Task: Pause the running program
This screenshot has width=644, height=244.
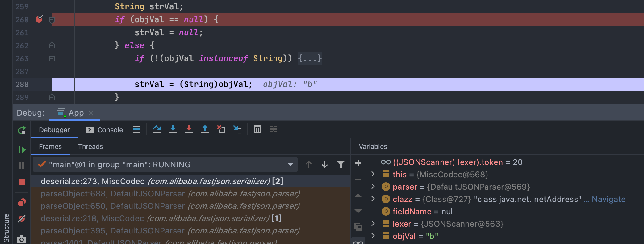Action: coord(22,166)
